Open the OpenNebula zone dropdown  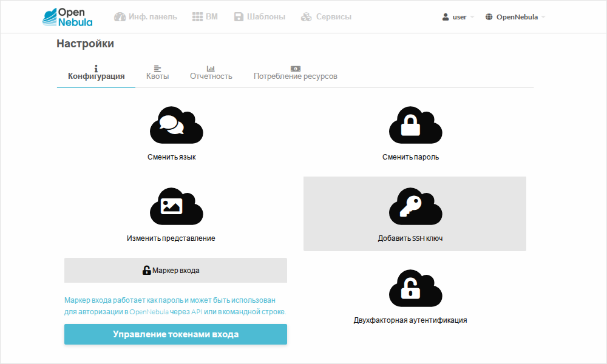515,17
